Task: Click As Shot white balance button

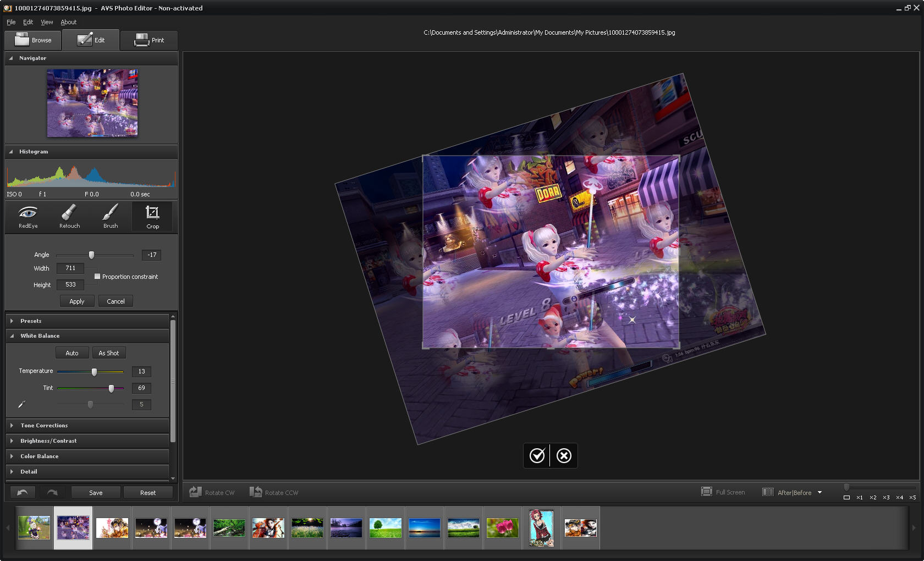Action: click(x=109, y=353)
